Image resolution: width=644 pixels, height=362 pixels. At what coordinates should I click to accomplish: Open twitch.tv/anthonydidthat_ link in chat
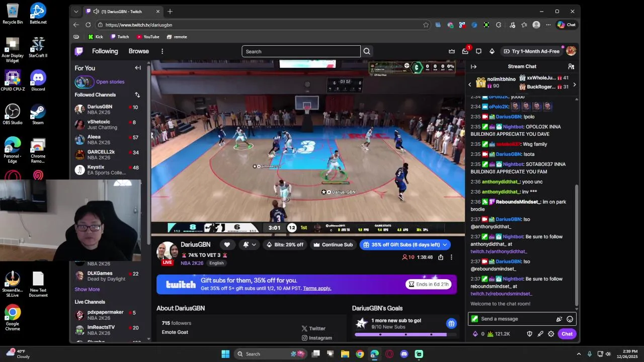pyautogui.click(x=499, y=251)
